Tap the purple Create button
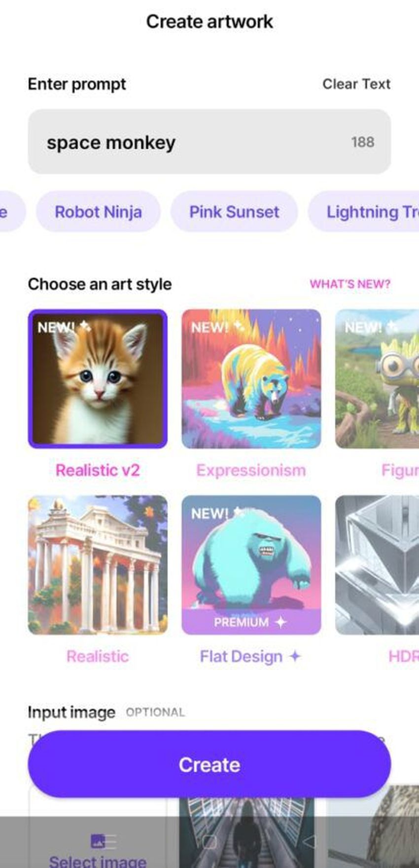This screenshot has height=868, width=419. [209, 764]
